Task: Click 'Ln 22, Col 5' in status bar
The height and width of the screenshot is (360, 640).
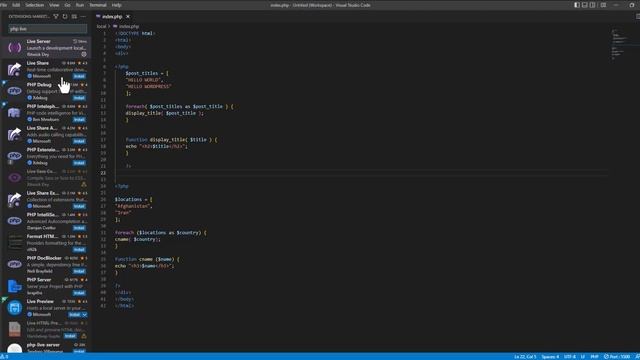Action: coord(525,357)
